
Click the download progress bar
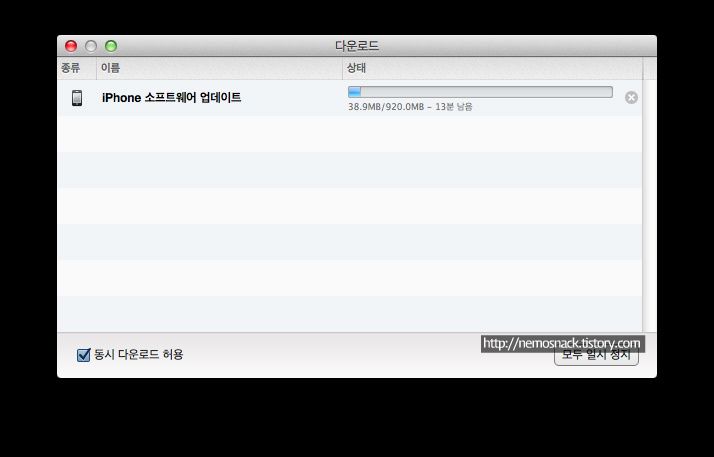(x=480, y=92)
